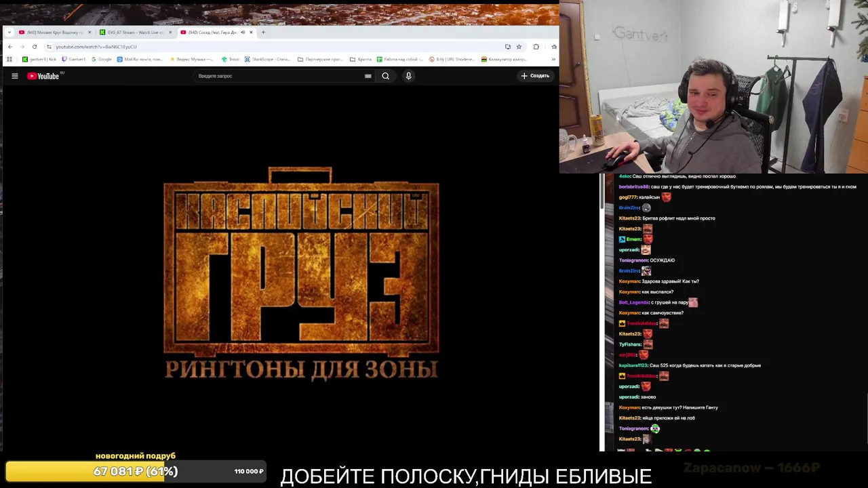This screenshot has width=868, height=488.
Task: Open the Gantver1 Twitch bookmark
Action: click(73, 60)
